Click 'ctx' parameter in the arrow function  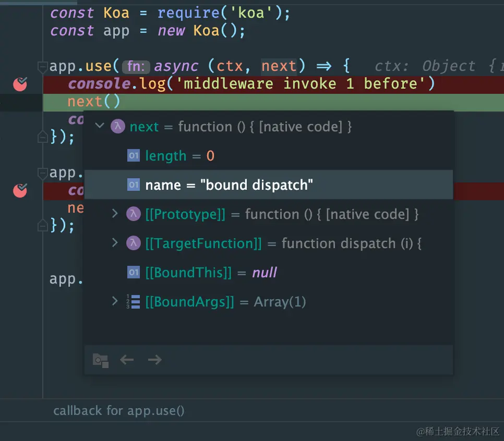[230, 66]
